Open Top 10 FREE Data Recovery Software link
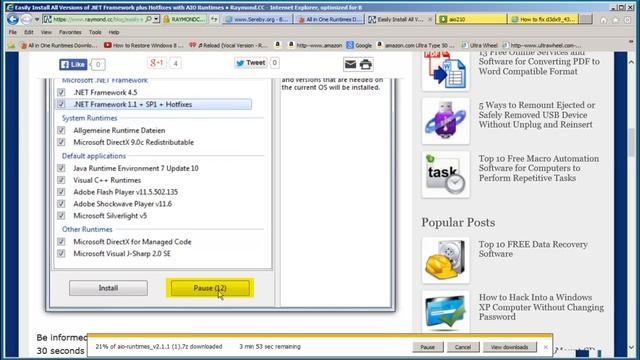Image resolution: width=640 pixels, height=360 pixels. pos(533,249)
